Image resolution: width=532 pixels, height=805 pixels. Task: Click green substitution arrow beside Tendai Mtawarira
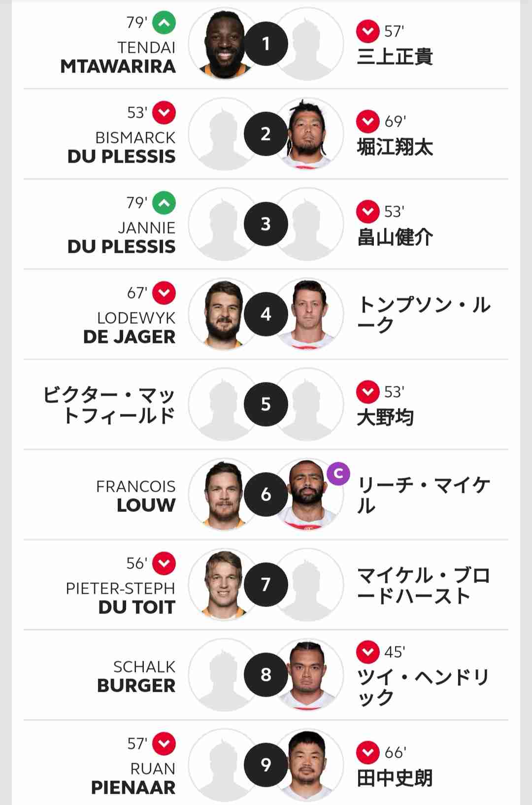click(x=164, y=23)
